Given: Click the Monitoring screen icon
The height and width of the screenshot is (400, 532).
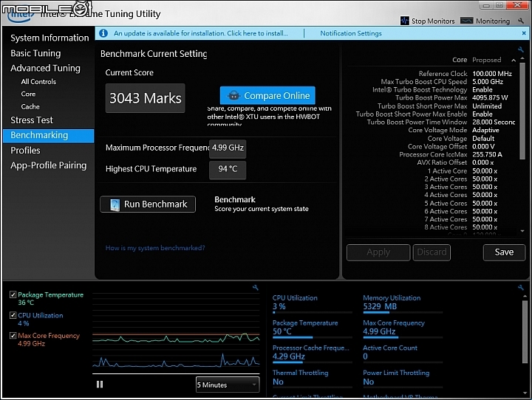Looking at the screenshot, I should pos(466,21).
